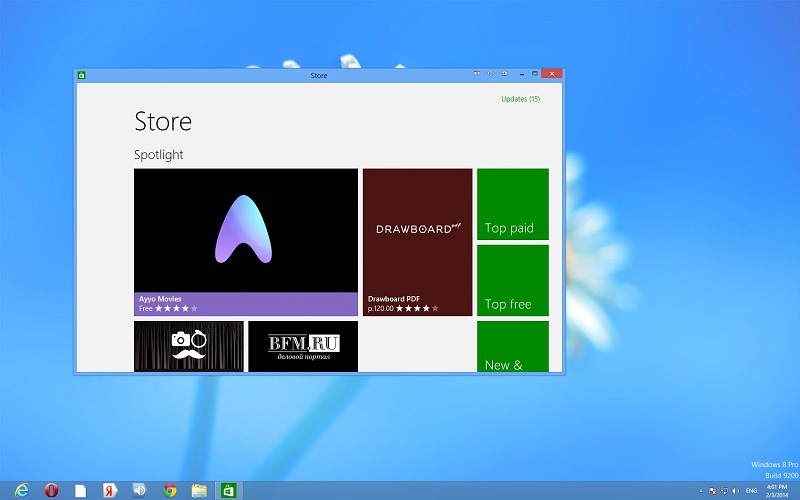This screenshot has height=500, width=800.
Task: Open the blank document taskbar icon
Action: pos(81,490)
